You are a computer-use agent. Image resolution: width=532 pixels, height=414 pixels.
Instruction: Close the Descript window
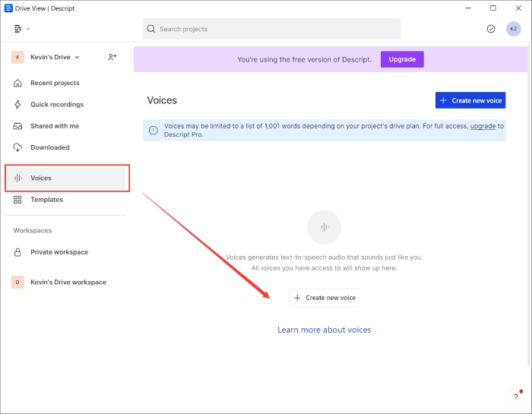tap(518, 8)
